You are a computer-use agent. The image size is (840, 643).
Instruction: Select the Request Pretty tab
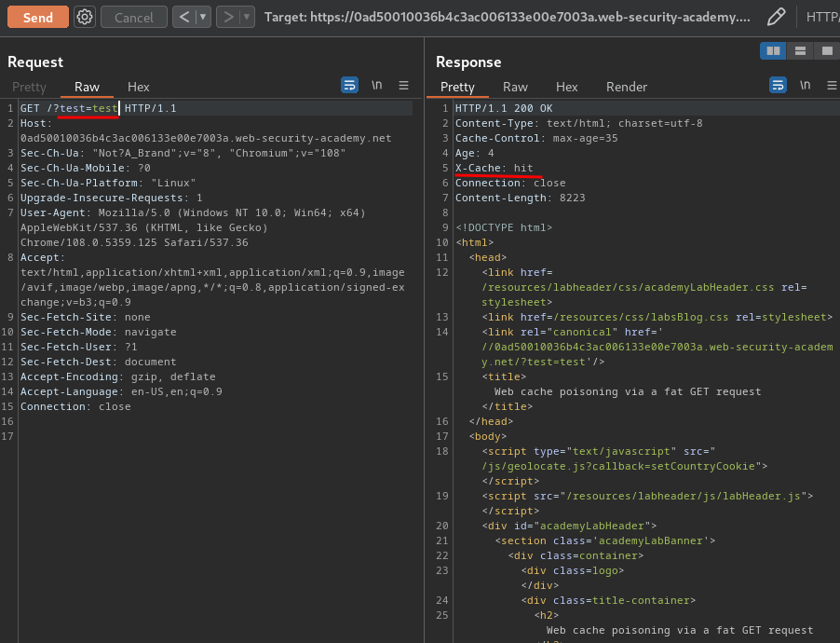point(29,87)
